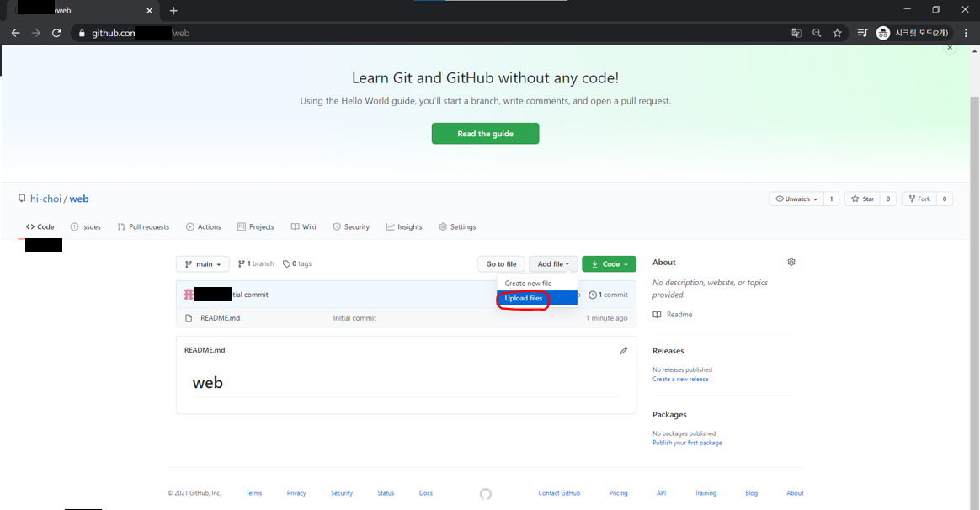This screenshot has width=980, height=510.
Task: Switch to the Security tab
Action: pyautogui.click(x=351, y=227)
